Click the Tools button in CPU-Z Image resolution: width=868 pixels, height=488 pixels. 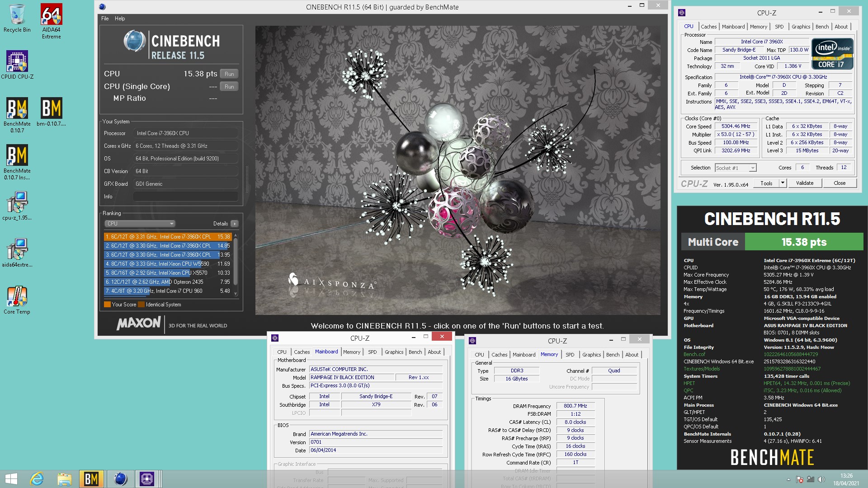tap(766, 183)
